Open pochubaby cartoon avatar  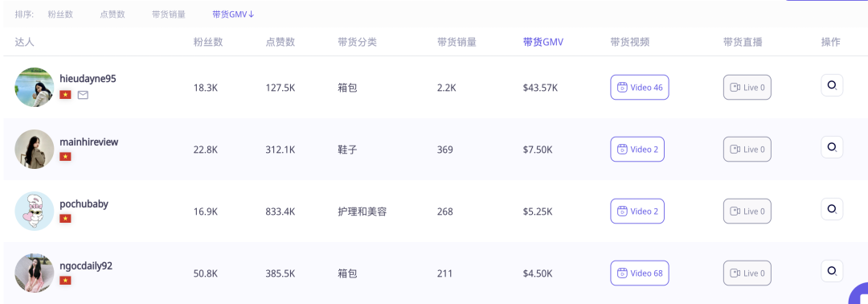(35, 211)
